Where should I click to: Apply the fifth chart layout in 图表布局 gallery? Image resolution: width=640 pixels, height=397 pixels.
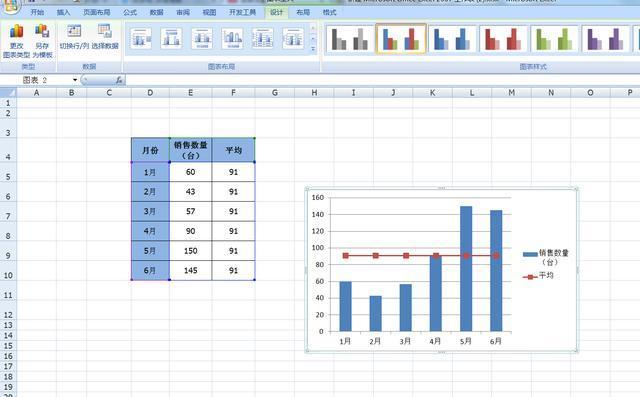pos(262,39)
